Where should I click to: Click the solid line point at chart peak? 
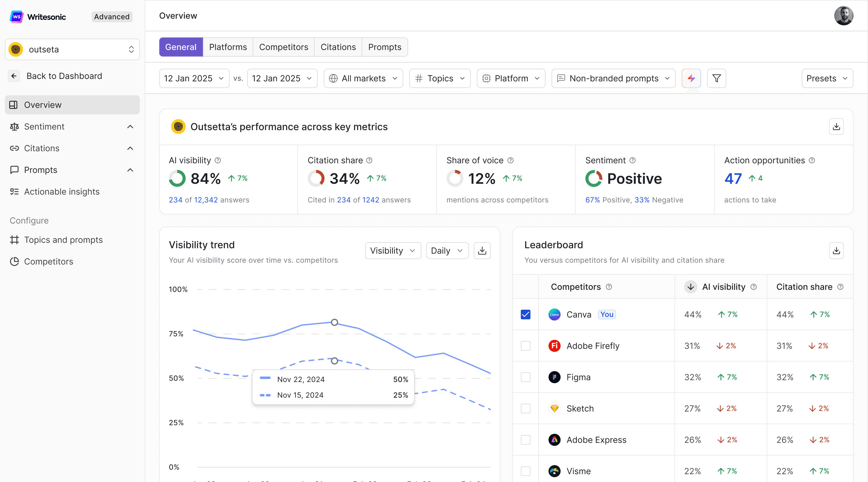[x=334, y=322]
